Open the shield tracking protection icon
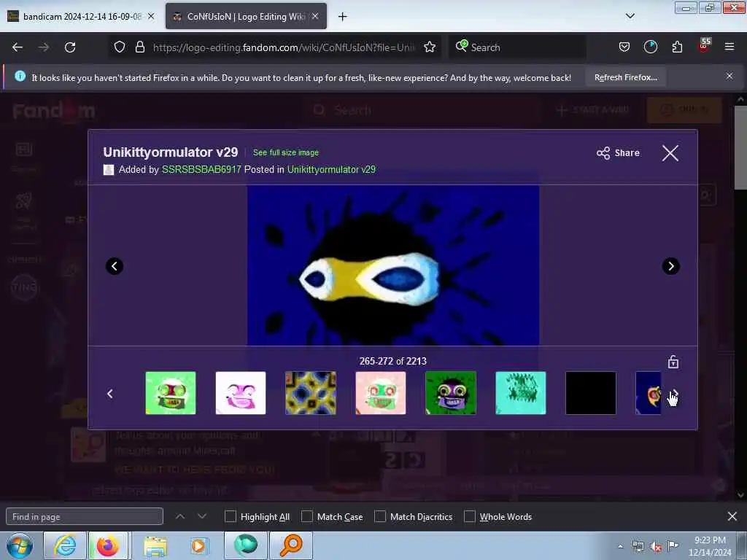The image size is (747, 560). (120, 47)
